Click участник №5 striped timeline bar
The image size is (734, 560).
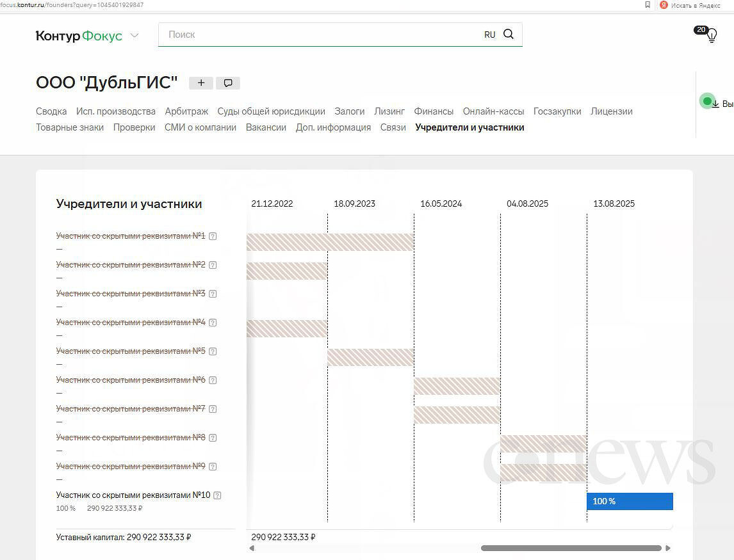click(x=370, y=357)
